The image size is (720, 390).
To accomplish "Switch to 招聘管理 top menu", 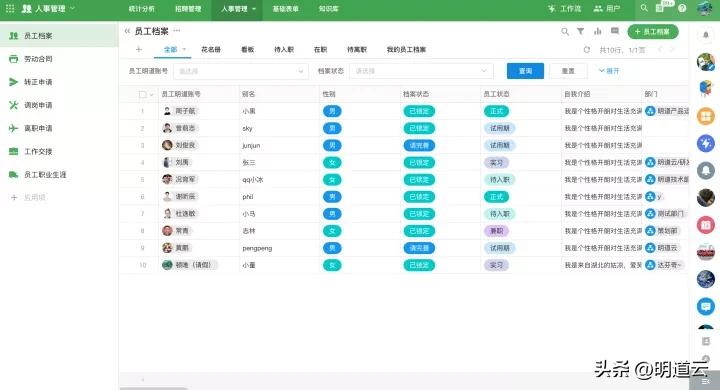I will (188, 8).
